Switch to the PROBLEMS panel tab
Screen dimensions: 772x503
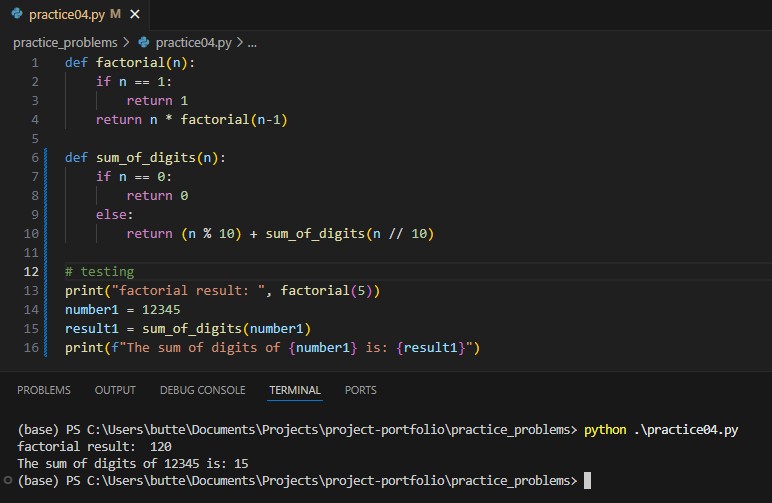[44, 390]
